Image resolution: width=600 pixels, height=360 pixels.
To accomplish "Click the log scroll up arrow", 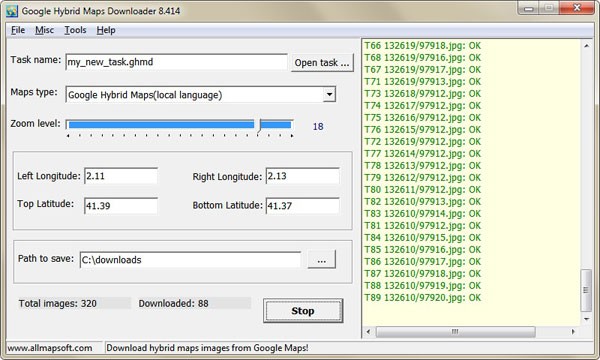I will pos(586,46).
